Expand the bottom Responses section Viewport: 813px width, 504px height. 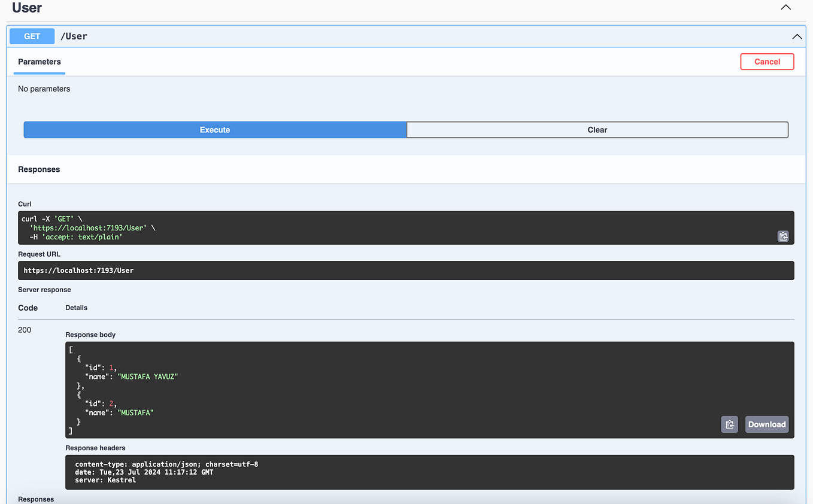pyautogui.click(x=36, y=499)
